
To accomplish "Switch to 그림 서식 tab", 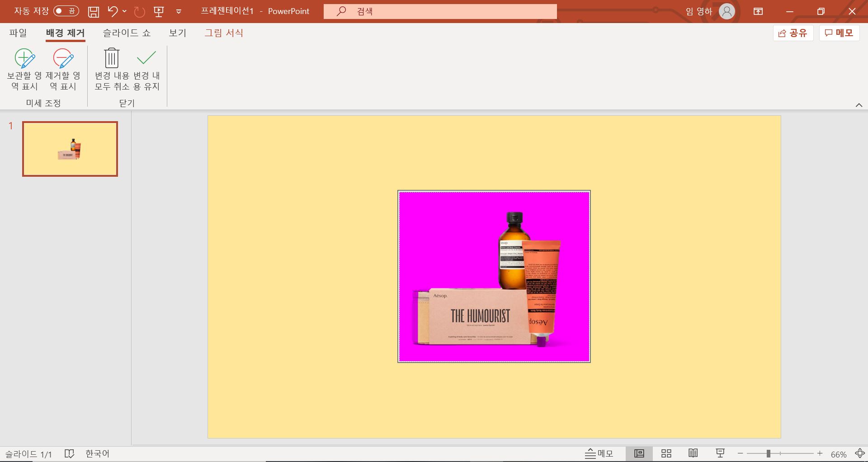I will click(224, 33).
